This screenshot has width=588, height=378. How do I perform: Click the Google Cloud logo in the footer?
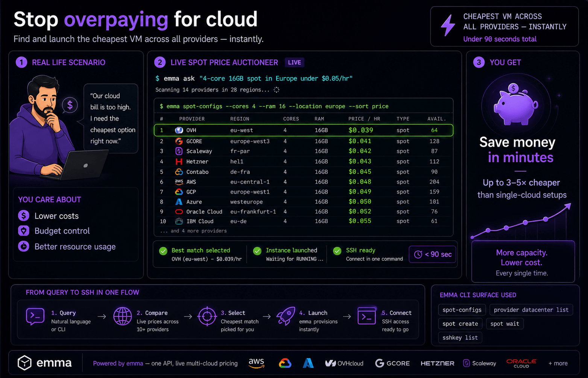pyautogui.click(x=285, y=363)
